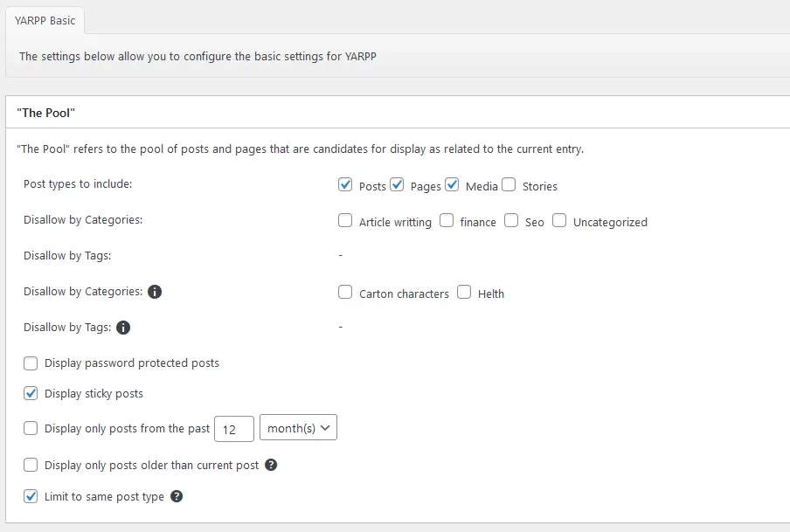Click info icon beside Disallow by Categories
790x532 pixels.
pos(155,292)
